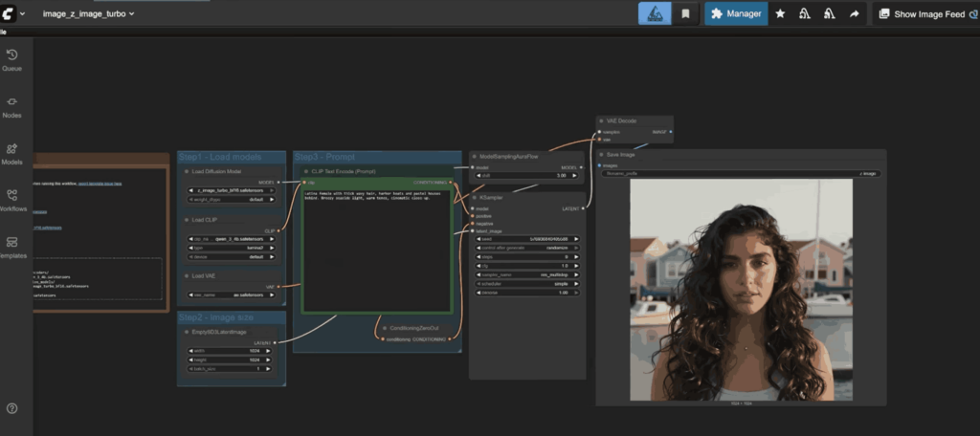Click the ComfyUI logo at top left
This screenshot has height=436, width=980.
[8, 13]
